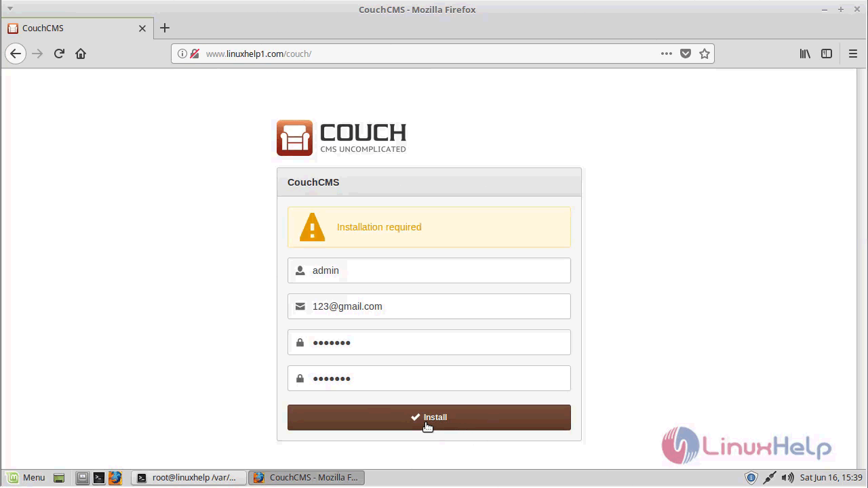The width and height of the screenshot is (868, 488).
Task: Click the clock showing Sat Jun 16, 15:39
Action: click(831, 478)
